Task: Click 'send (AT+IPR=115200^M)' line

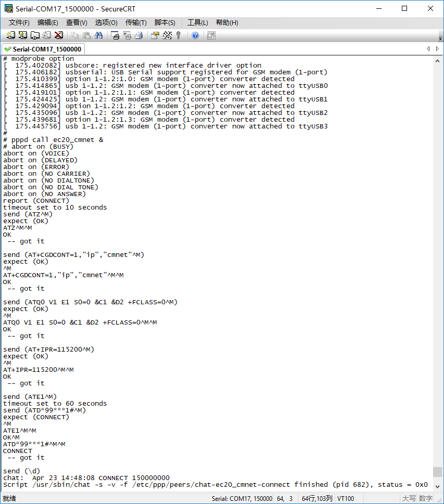Action: pos(48,350)
